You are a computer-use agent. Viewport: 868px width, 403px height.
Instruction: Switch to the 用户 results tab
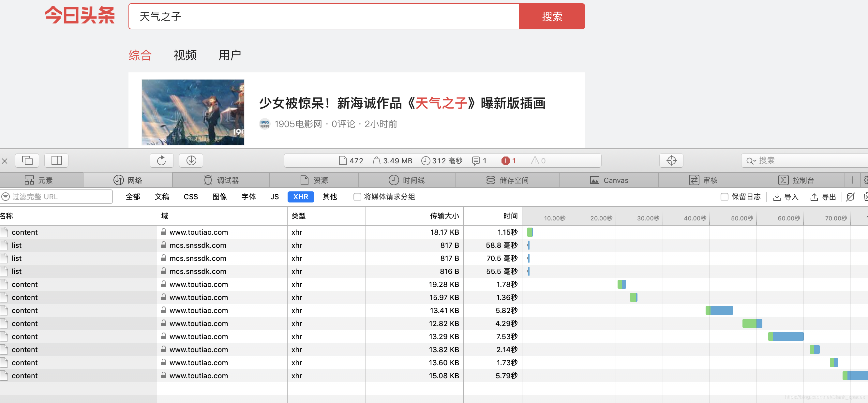click(x=230, y=55)
